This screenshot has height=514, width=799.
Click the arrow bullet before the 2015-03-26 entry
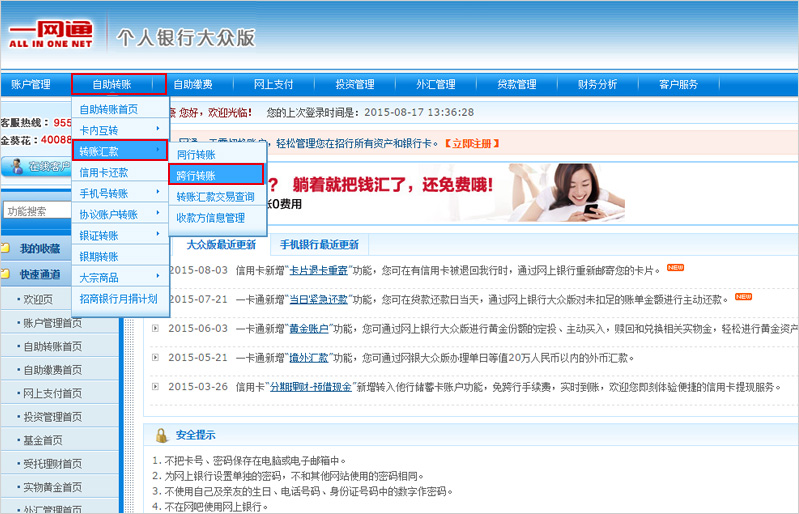(155, 386)
